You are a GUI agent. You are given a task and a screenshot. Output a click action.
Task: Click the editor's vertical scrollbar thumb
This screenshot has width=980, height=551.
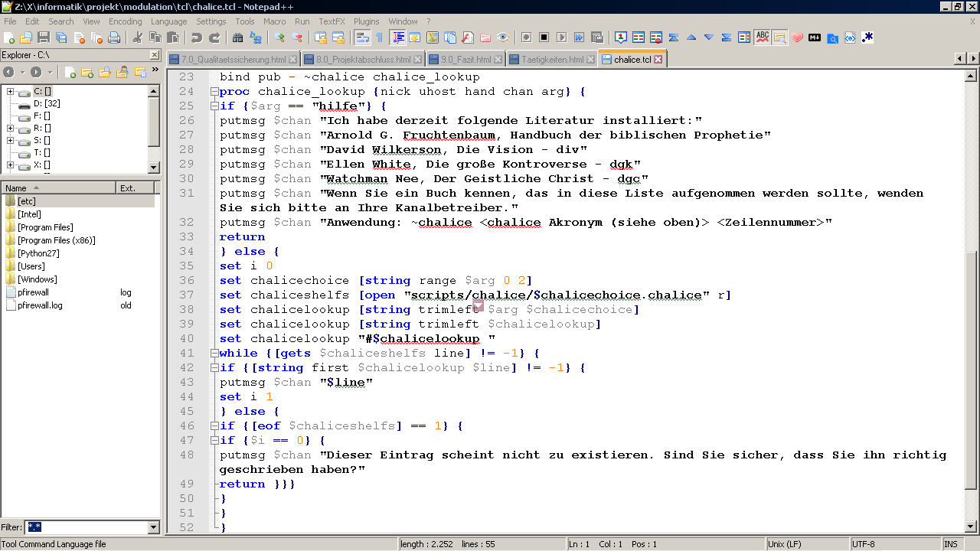point(972,370)
